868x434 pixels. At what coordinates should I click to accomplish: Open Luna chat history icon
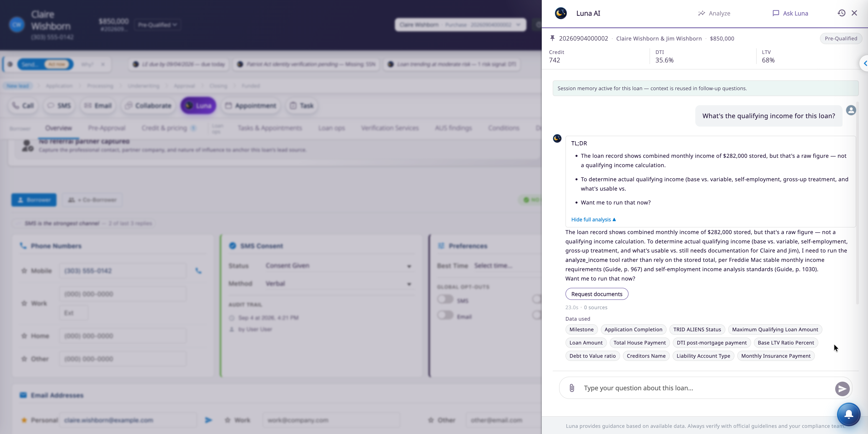[x=841, y=13]
